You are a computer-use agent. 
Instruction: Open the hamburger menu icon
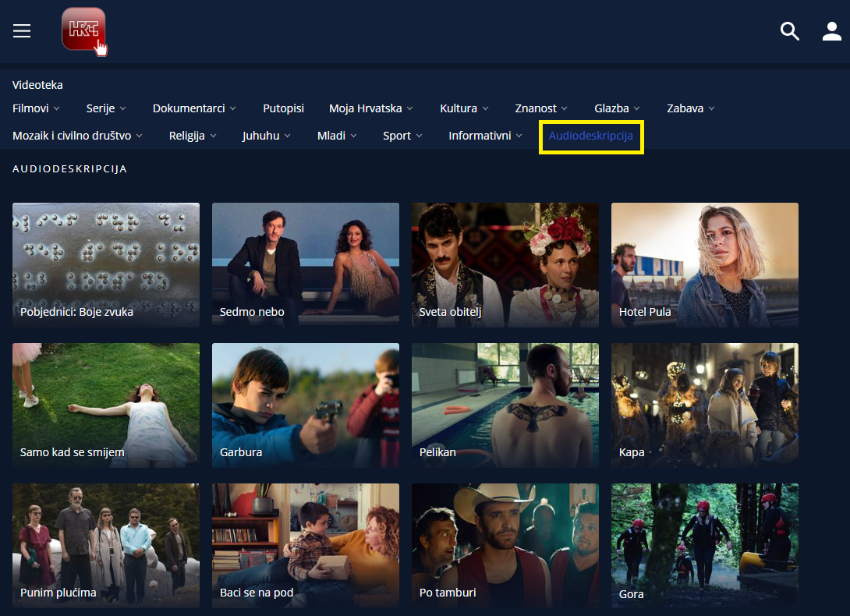click(22, 31)
